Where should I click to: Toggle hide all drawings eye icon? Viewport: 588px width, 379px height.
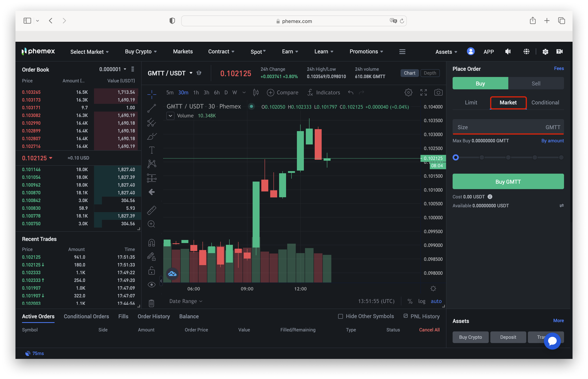[152, 285]
